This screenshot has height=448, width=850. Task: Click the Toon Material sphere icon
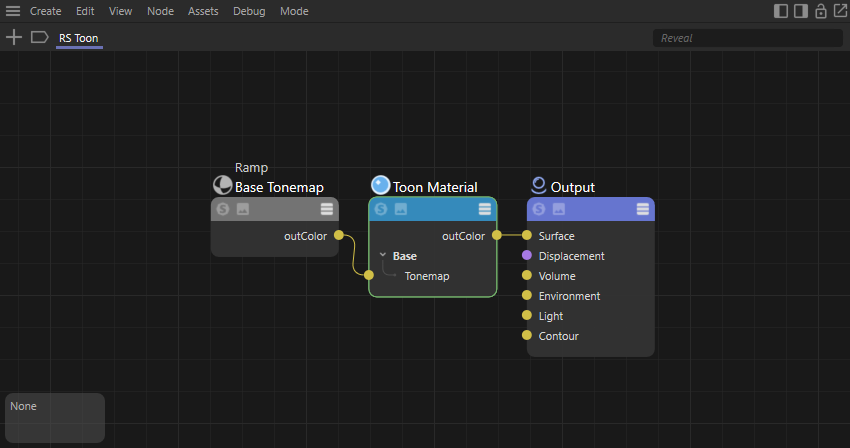[x=380, y=186]
